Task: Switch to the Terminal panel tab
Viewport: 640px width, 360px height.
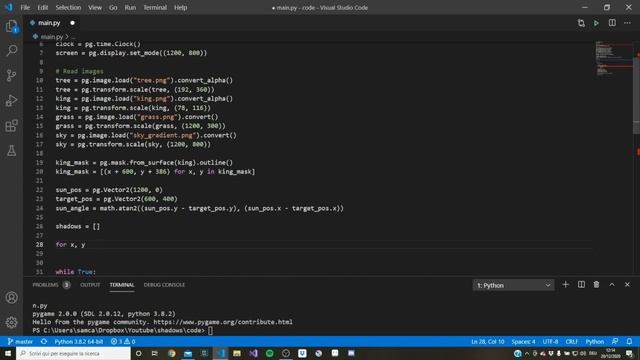Action: tap(122, 284)
